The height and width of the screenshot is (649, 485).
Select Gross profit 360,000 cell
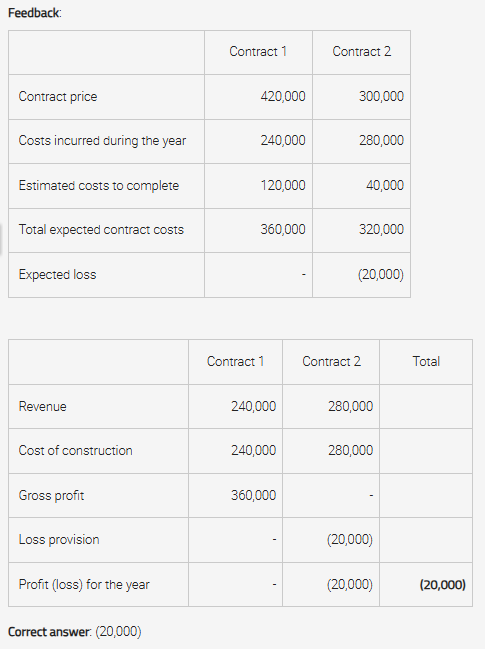(x=253, y=495)
